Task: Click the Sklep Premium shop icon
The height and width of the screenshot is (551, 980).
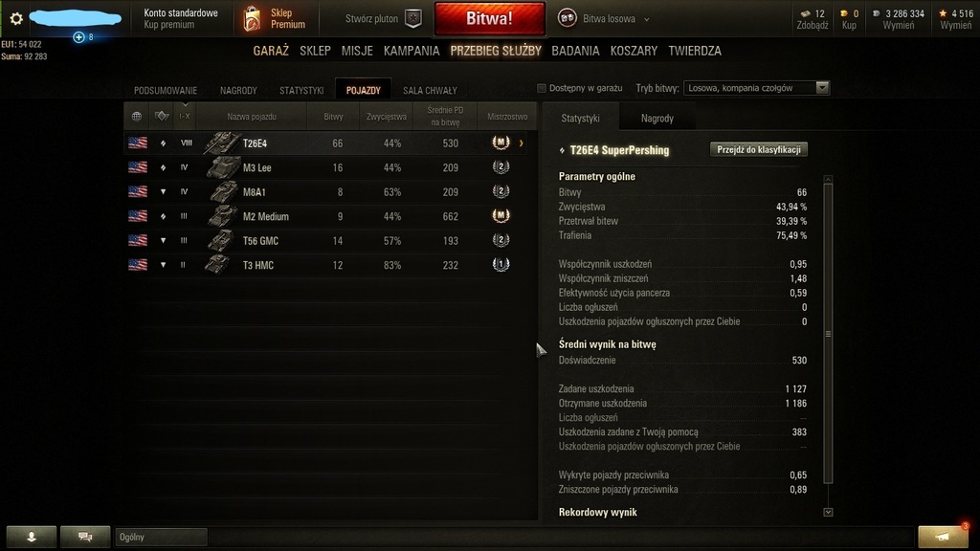Action: coord(252,19)
